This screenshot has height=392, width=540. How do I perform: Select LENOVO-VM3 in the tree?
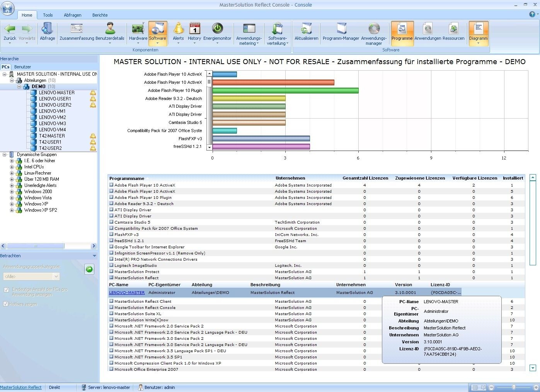pos(52,124)
